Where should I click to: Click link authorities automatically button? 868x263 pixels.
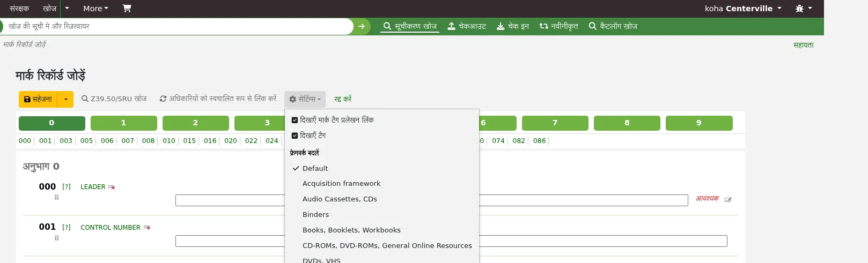click(218, 99)
